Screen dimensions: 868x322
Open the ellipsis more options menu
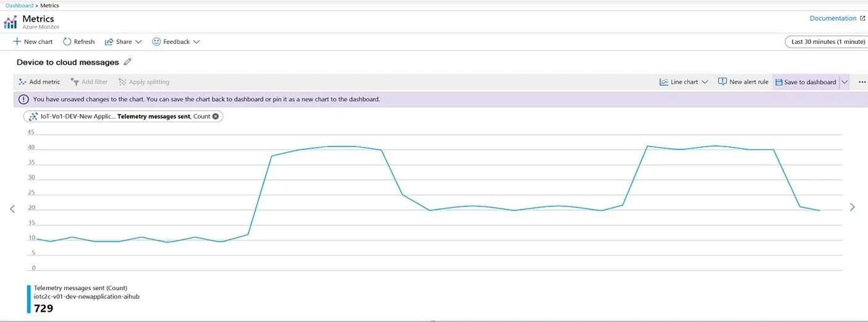[862, 82]
